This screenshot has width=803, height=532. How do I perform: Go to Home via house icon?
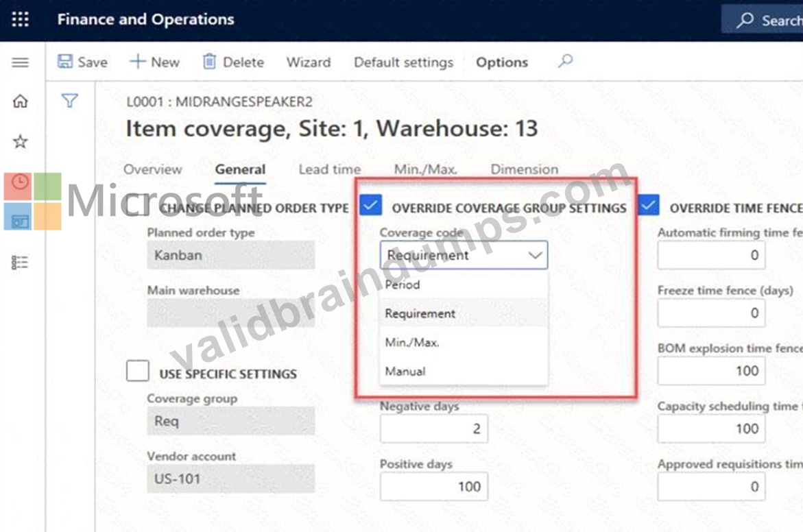pyautogui.click(x=21, y=101)
